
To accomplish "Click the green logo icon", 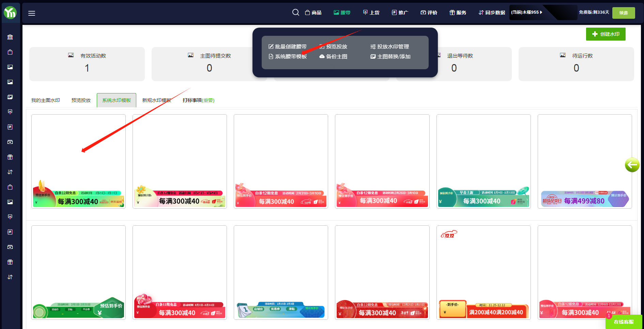I will 10,13.
